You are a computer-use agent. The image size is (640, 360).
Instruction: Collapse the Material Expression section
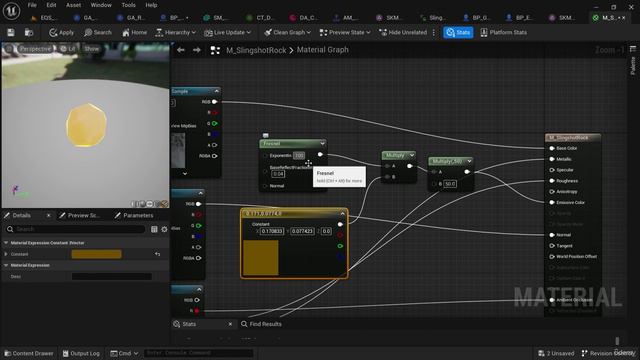click(6, 265)
